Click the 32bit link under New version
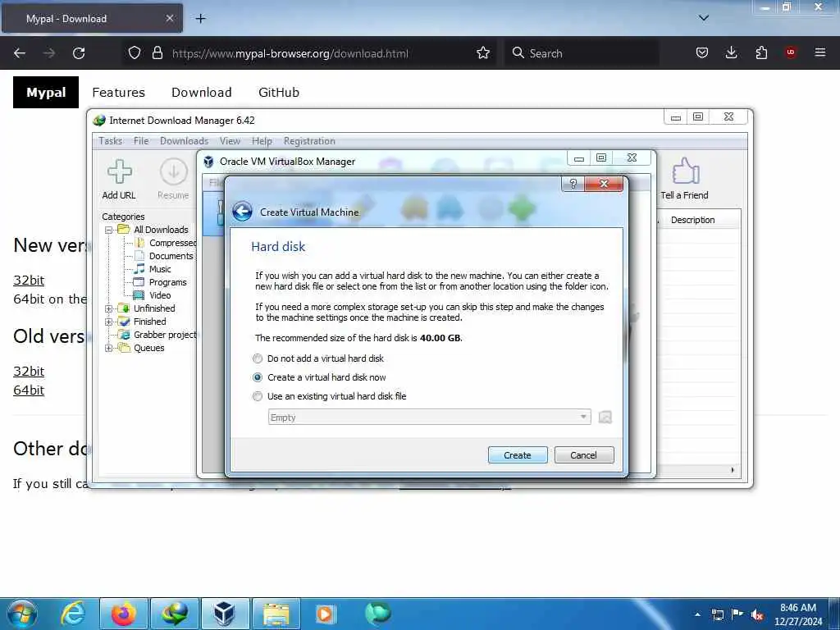 [29, 281]
